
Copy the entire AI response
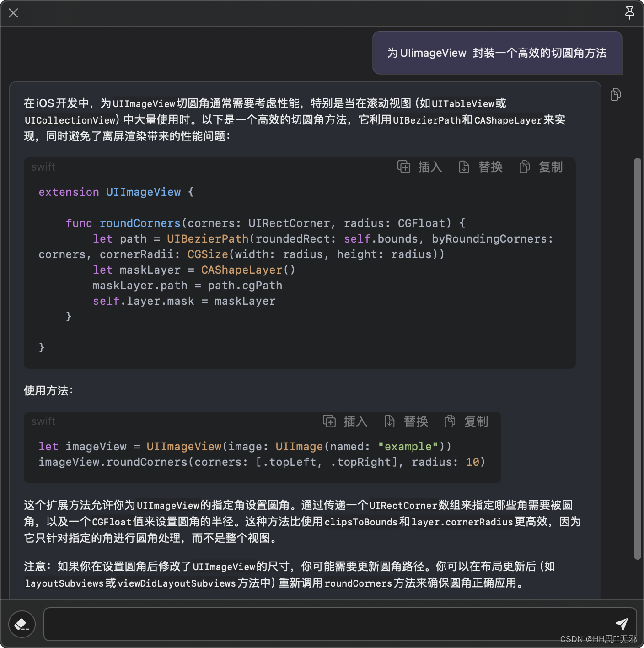tap(616, 94)
